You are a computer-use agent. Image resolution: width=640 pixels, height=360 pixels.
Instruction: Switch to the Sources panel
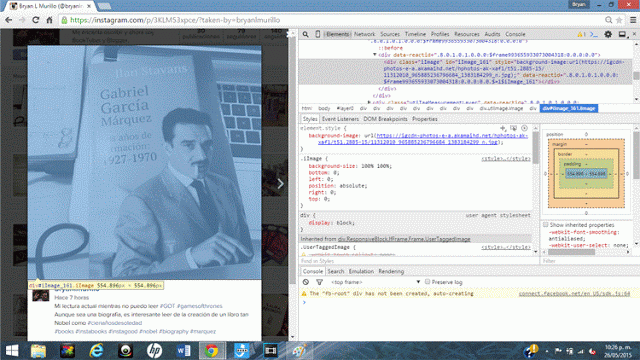click(390, 34)
